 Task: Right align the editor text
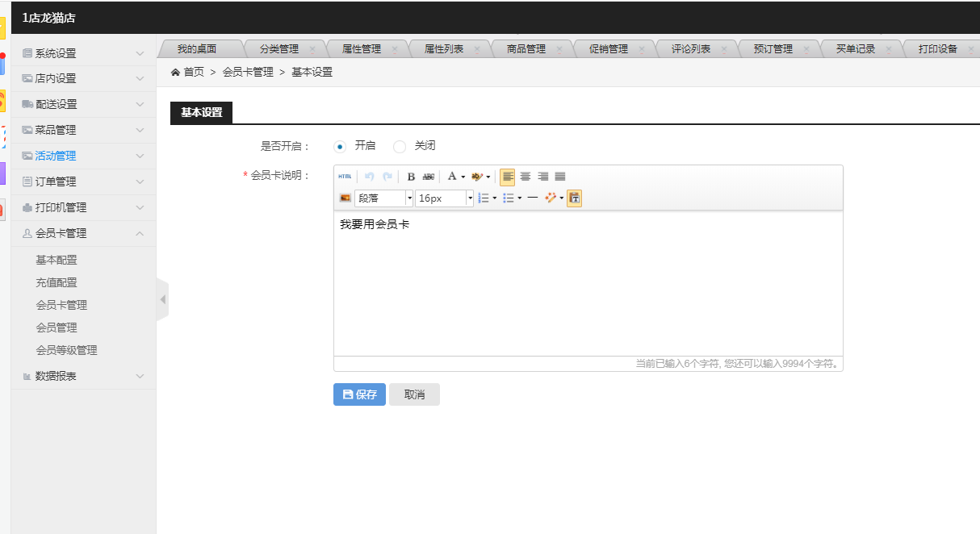pos(543,177)
